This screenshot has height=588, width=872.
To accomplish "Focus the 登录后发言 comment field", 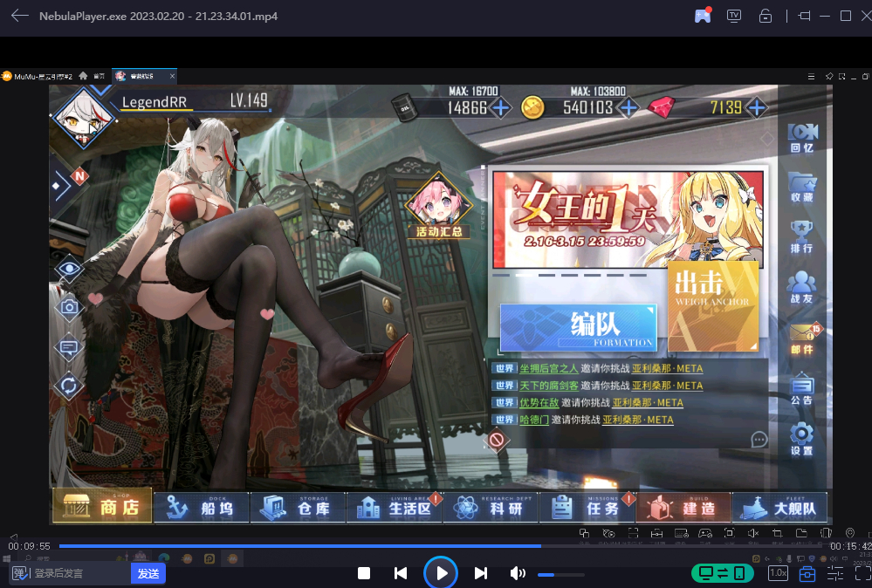I will [x=81, y=573].
